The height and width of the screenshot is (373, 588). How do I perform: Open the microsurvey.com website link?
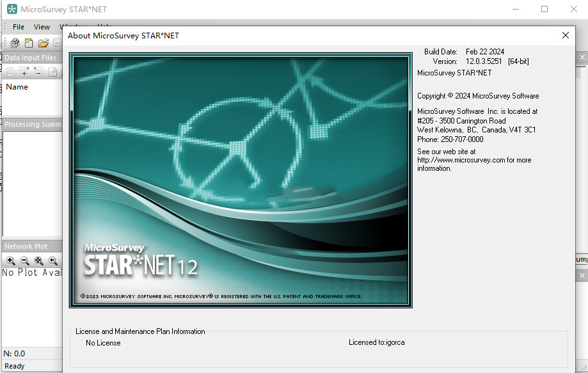point(461,160)
